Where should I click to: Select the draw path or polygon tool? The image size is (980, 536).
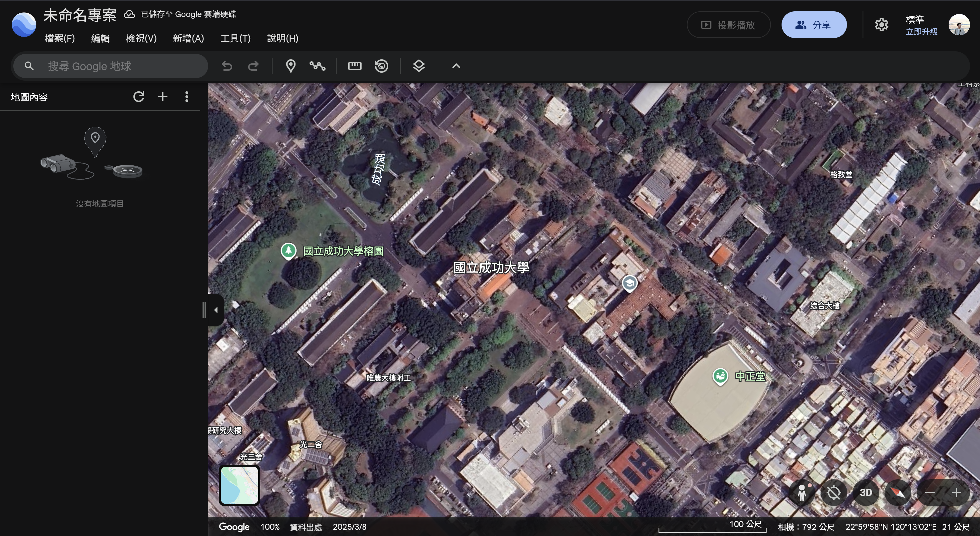coord(317,66)
